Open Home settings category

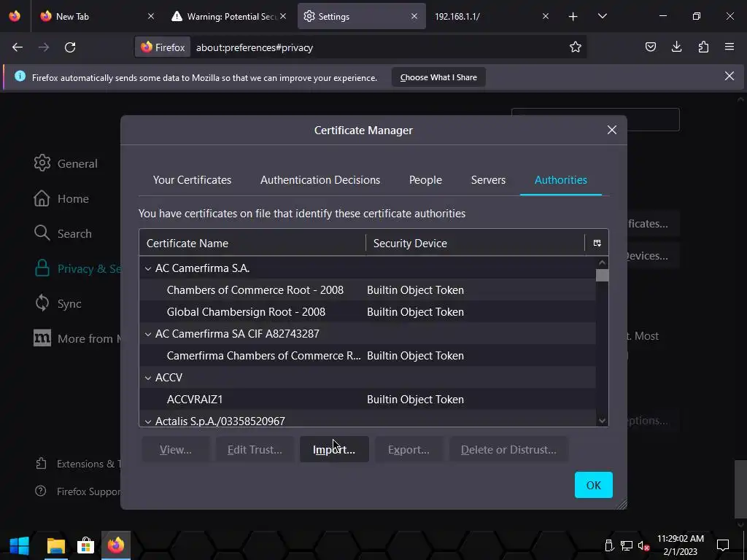(x=61, y=198)
